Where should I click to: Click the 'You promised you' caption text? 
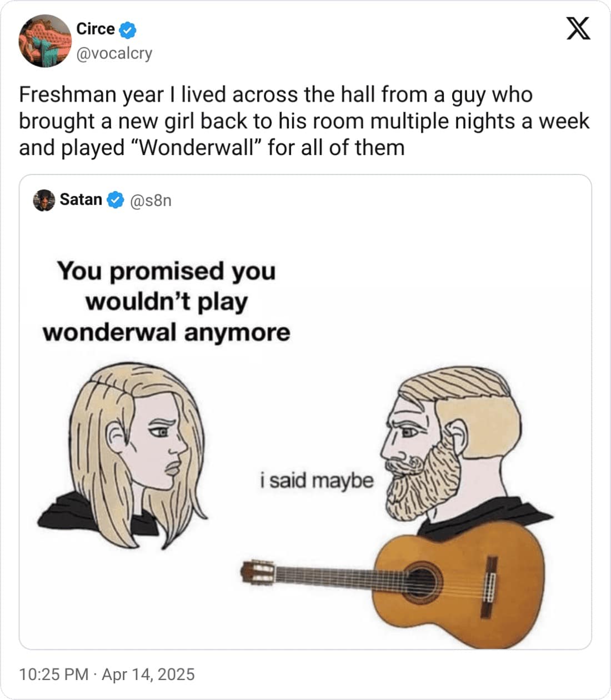pyautogui.click(x=167, y=272)
